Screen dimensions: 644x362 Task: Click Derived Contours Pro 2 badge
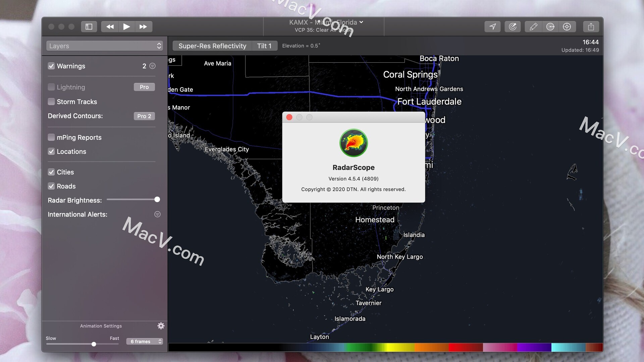pyautogui.click(x=144, y=116)
